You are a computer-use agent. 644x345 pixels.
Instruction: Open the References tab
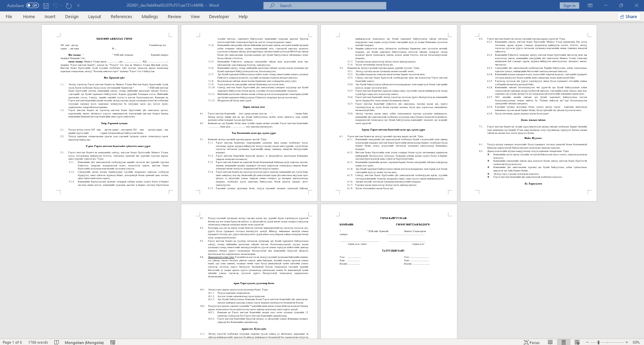click(x=121, y=16)
